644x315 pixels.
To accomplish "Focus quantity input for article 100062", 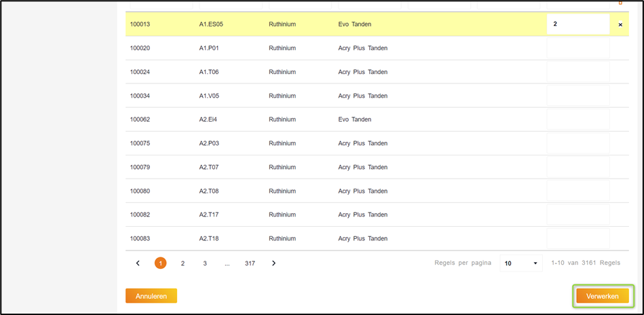I will click(x=577, y=119).
